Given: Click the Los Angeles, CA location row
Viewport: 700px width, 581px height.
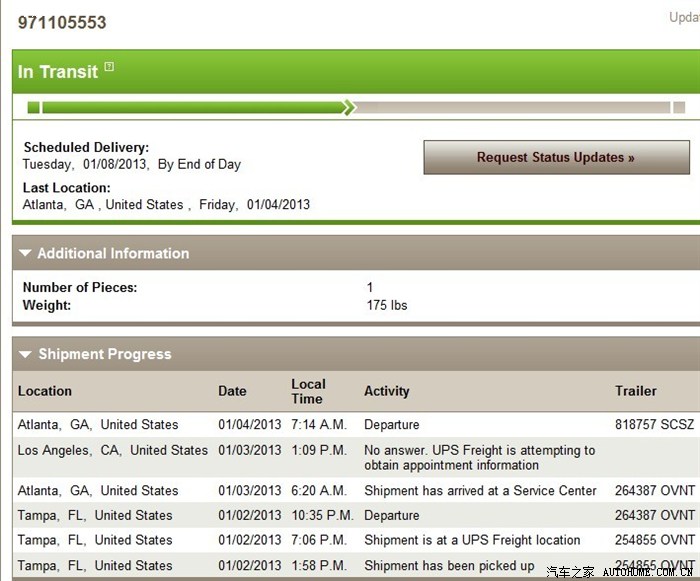Looking at the screenshot, I should point(112,451).
